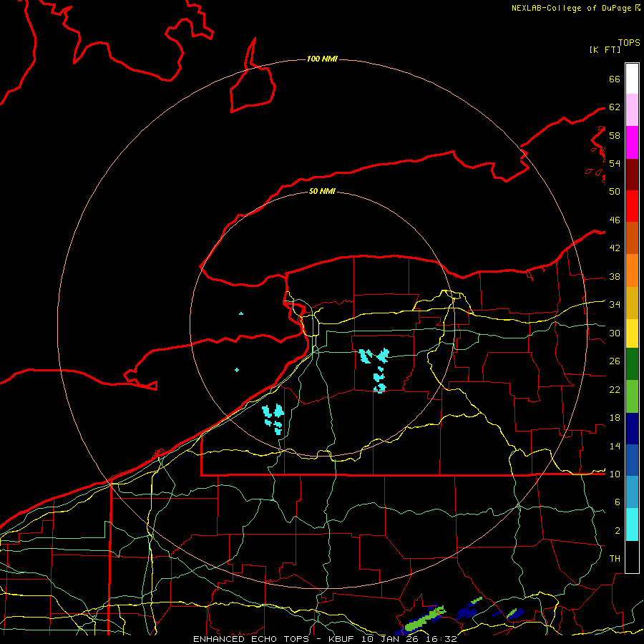Click the medium blue legend swatch
The width and height of the screenshot is (644, 644).
(632, 460)
